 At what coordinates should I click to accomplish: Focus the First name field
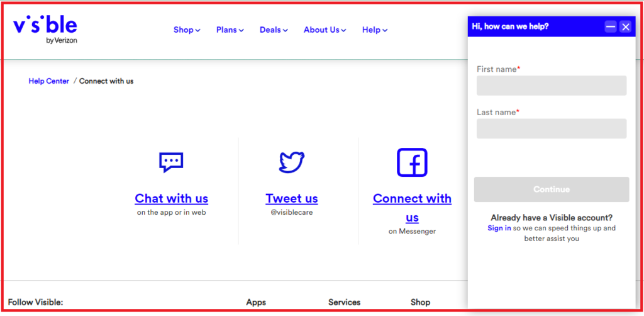click(552, 86)
